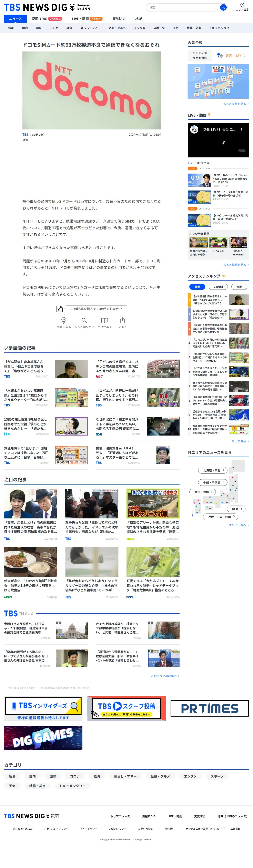Click the weather icon beside 最高 18℃
The width and height of the screenshot is (253, 868).
click(220, 56)
